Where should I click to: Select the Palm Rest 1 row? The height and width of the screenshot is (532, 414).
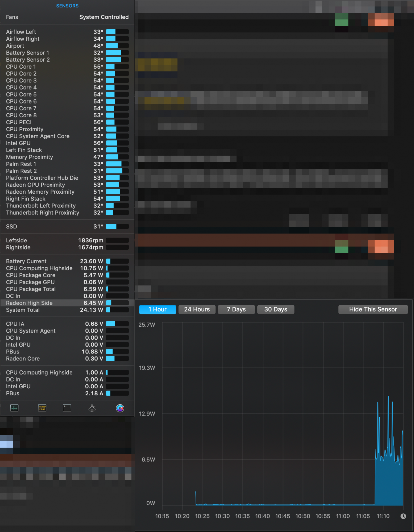67,164
